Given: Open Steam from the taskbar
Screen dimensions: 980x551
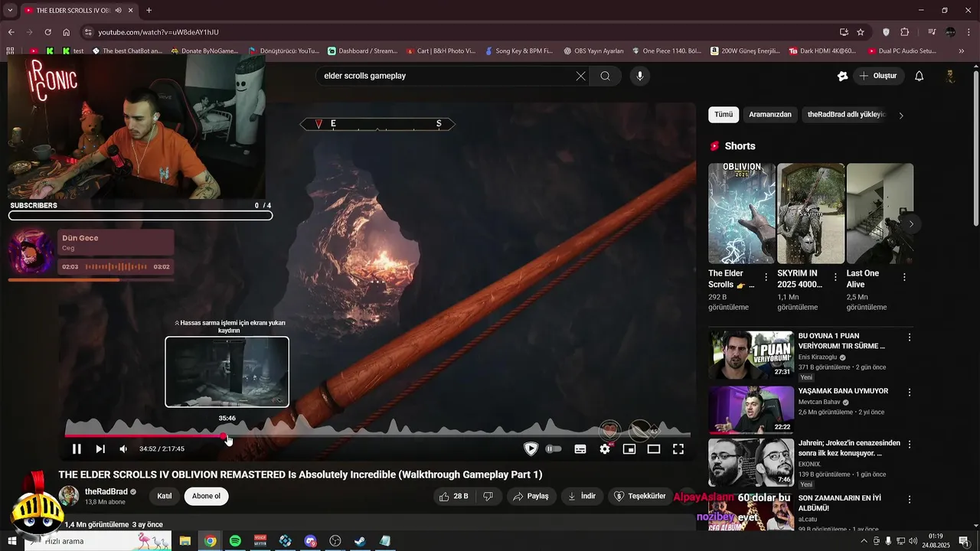Looking at the screenshot, I should (x=360, y=541).
